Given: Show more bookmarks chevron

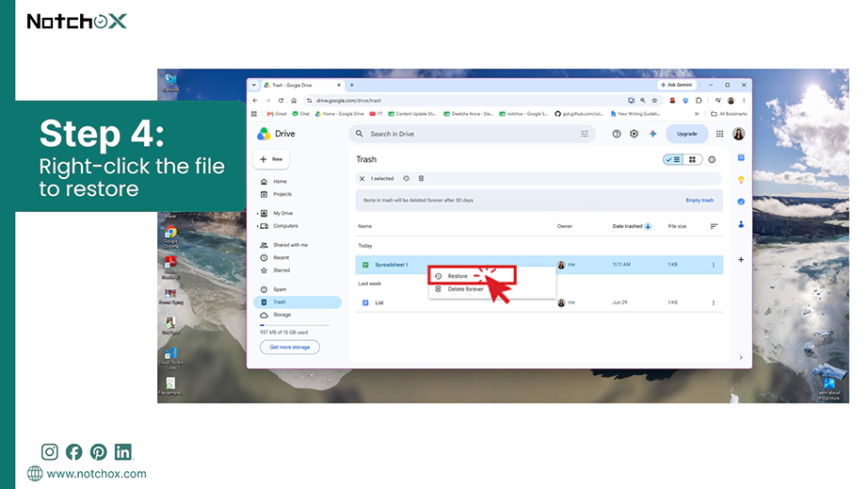Looking at the screenshot, I should click(x=697, y=113).
